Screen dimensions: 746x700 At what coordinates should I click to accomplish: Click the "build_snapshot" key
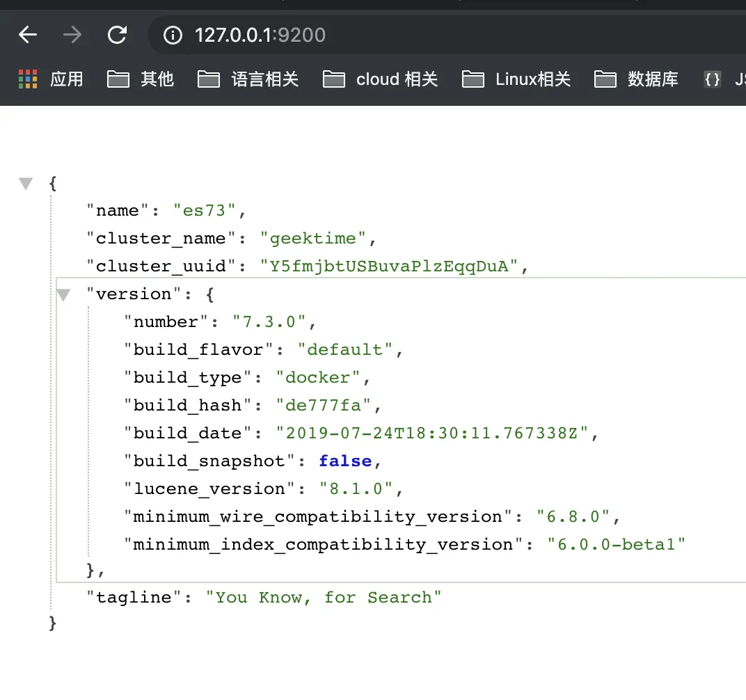click(x=209, y=461)
